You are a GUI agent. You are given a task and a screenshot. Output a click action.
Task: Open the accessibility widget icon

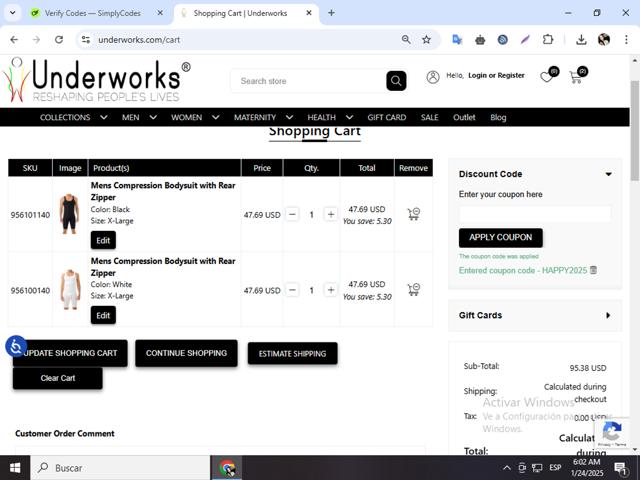pos(16,347)
